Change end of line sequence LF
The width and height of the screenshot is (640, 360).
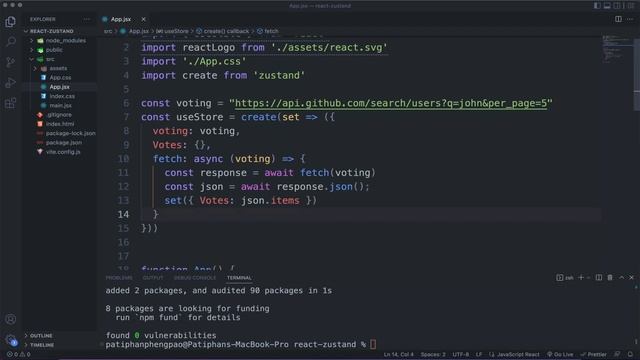click(479, 354)
